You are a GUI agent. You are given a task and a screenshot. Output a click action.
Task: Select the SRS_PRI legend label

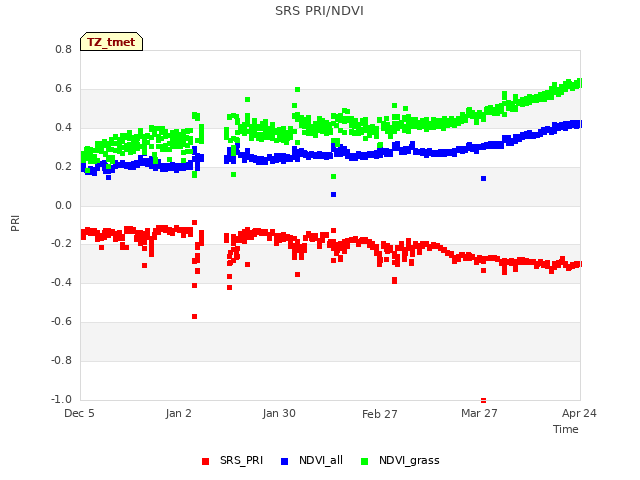point(241,460)
